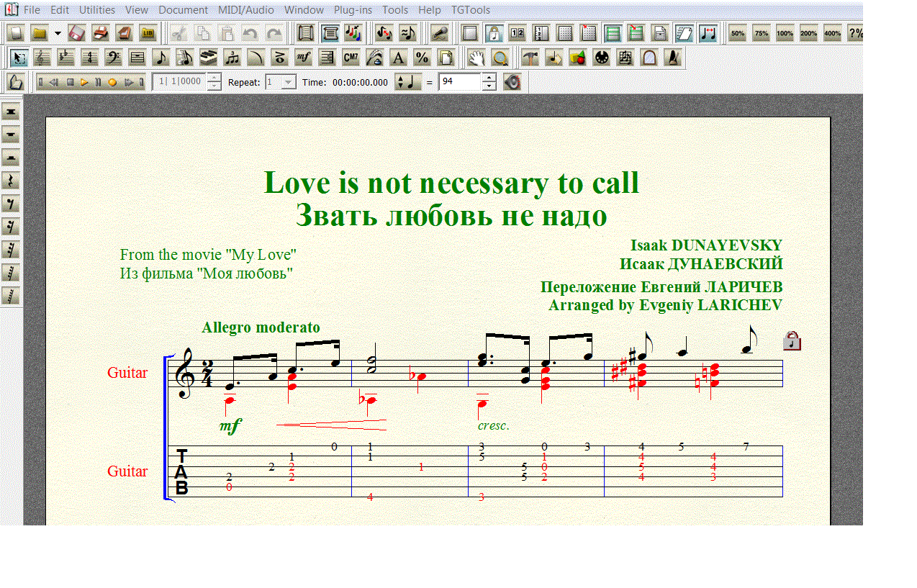
Task: Open the library LIB icon
Action: click(x=148, y=33)
